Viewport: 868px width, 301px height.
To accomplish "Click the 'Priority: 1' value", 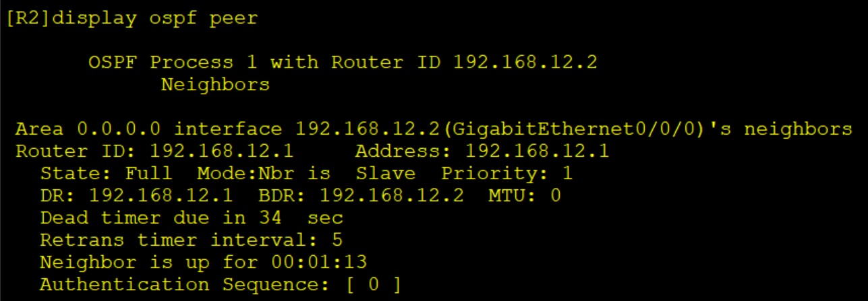I will point(507,173).
